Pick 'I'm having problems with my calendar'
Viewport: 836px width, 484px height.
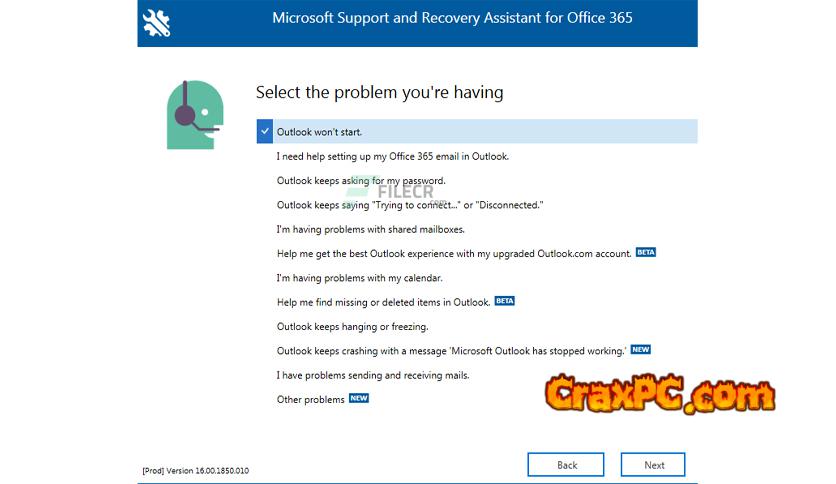click(360, 278)
